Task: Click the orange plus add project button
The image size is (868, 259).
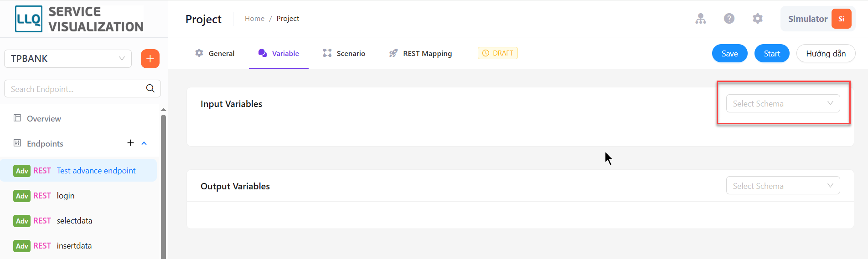Action: (150, 59)
